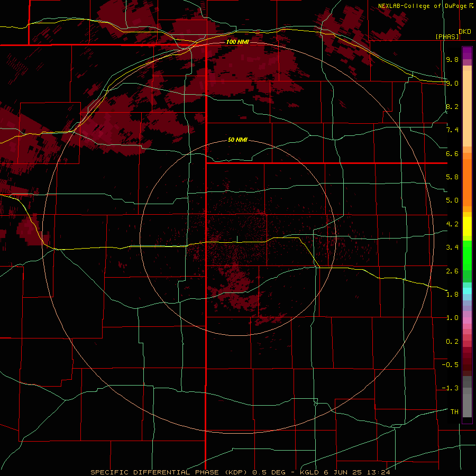Click the 1.0 scale value
Image resolution: width=476 pixels, height=476 pixels.
pyautogui.click(x=452, y=318)
